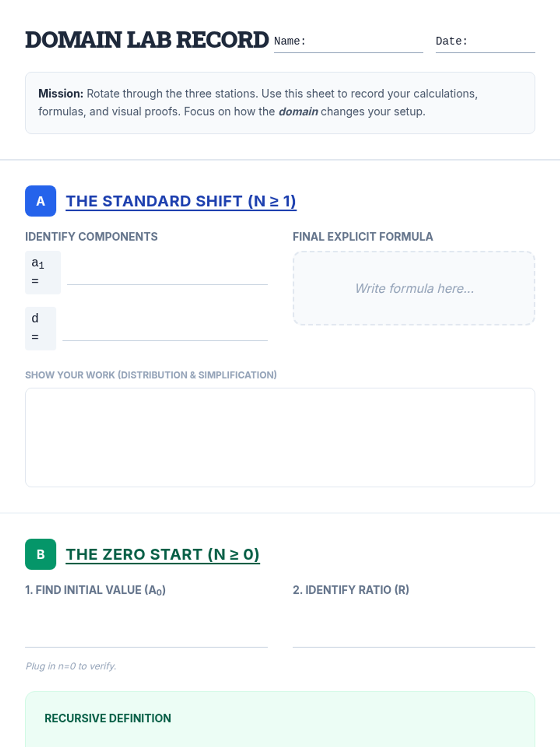Click the Show Your Work answer area
The image size is (560, 747).
click(x=280, y=437)
